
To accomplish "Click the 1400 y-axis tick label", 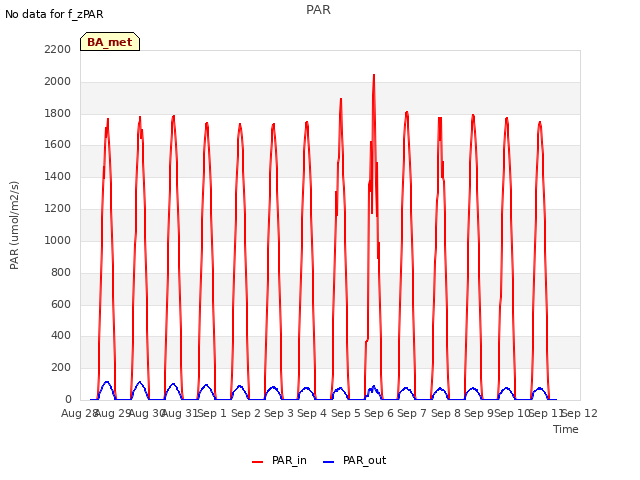I will [58, 176].
